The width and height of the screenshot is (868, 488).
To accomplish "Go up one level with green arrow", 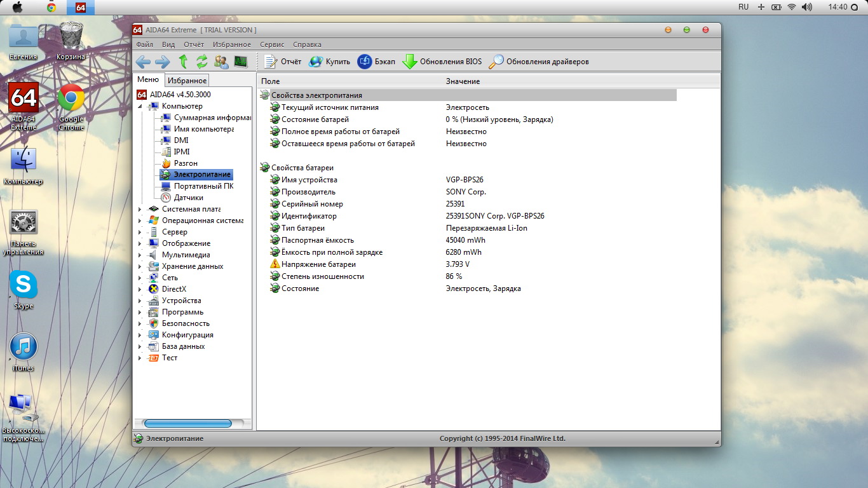I will (x=183, y=62).
